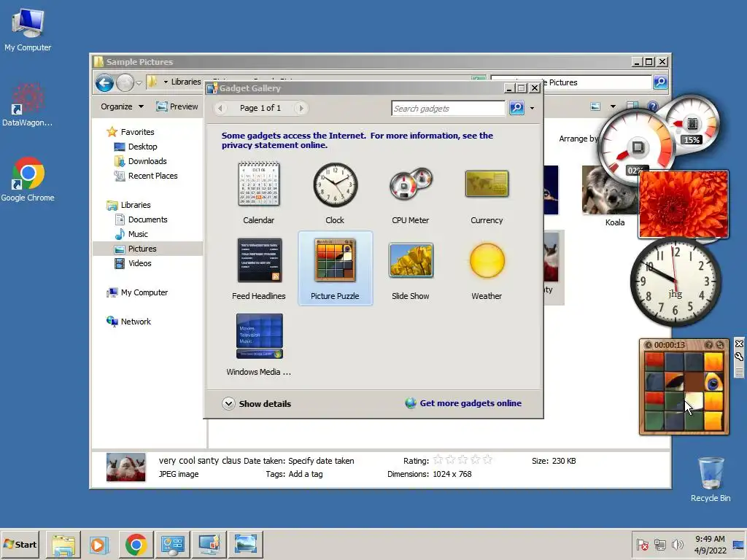Open Recent Places in navigation pane
This screenshot has width=747, height=560.
(x=146, y=176)
